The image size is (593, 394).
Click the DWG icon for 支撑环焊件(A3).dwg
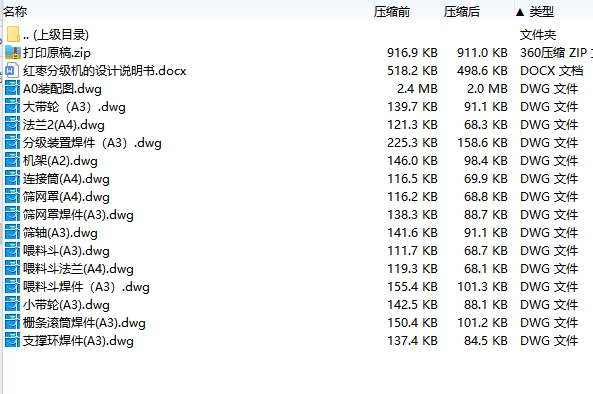pyautogui.click(x=12, y=341)
